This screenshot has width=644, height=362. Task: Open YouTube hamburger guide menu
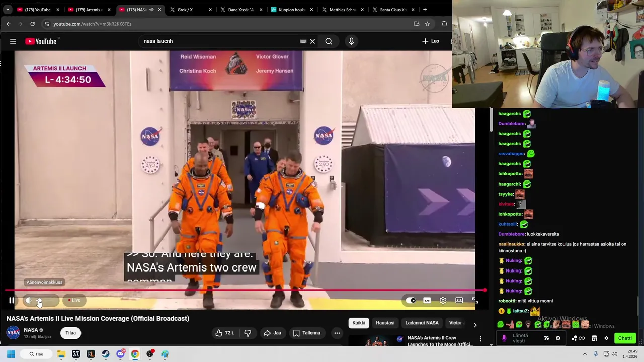pos(13,41)
